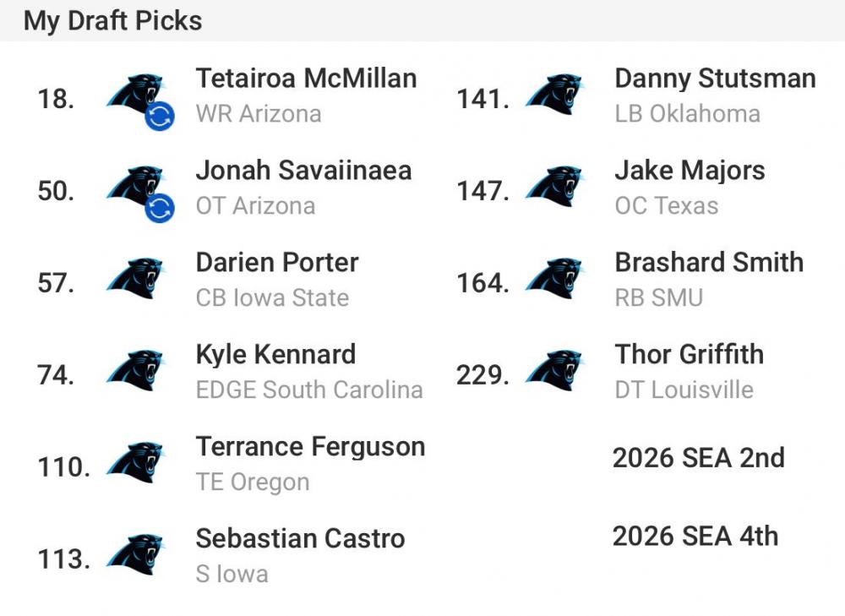This screenshot has width=845, height=616.
Task: Open Kyle Kennard EDGE South Carolina entry
Action: point(308,372)
